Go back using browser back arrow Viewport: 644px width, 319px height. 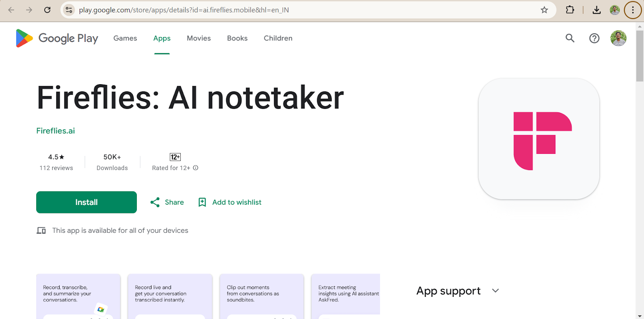click(x=11, y=10)
